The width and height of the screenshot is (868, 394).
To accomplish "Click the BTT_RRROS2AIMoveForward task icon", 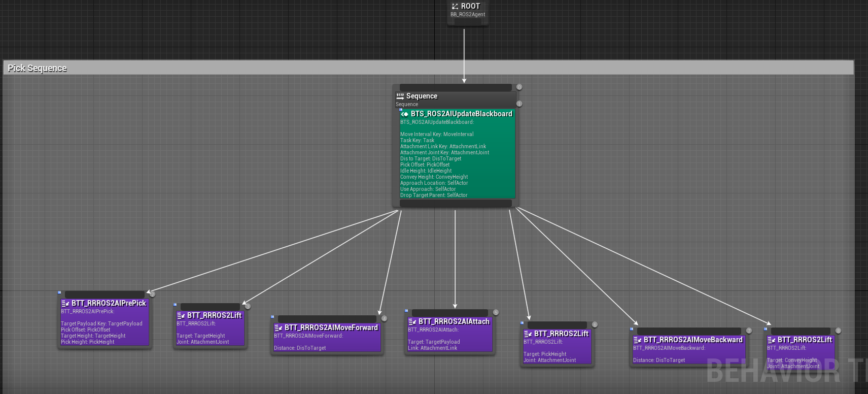I will coord(279,327).
